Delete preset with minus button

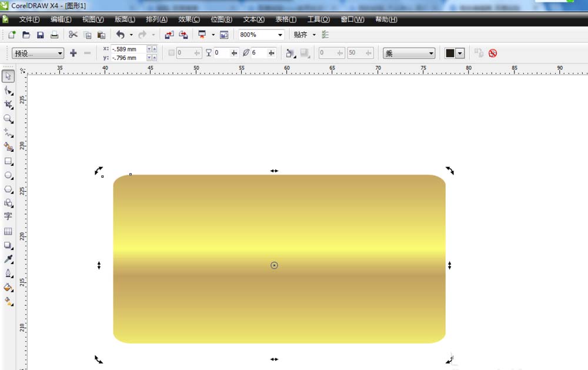tap(88, 54)
